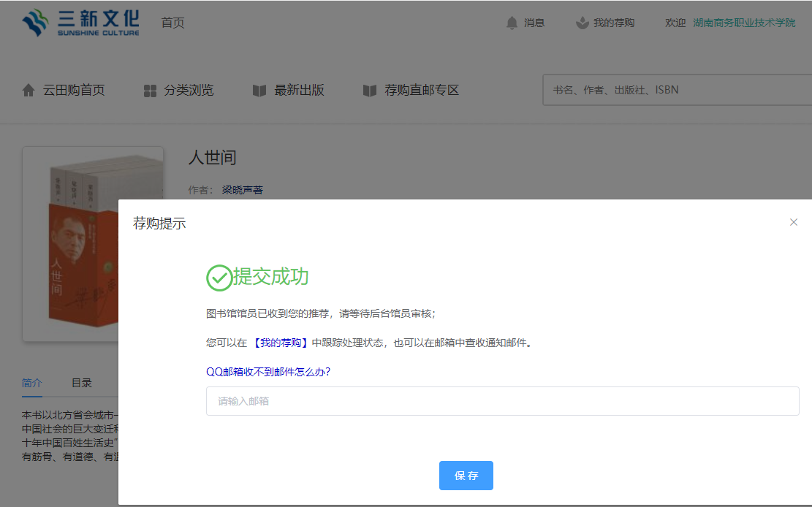Switch to the 目录 tab
Image resolution: width=812 pixels, height=507 pixels.
(82, 383)
